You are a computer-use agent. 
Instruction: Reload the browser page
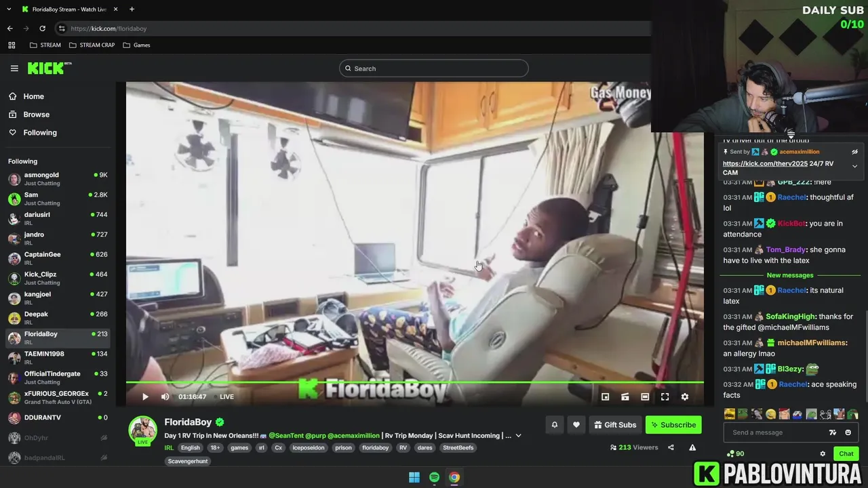(42, 28)
